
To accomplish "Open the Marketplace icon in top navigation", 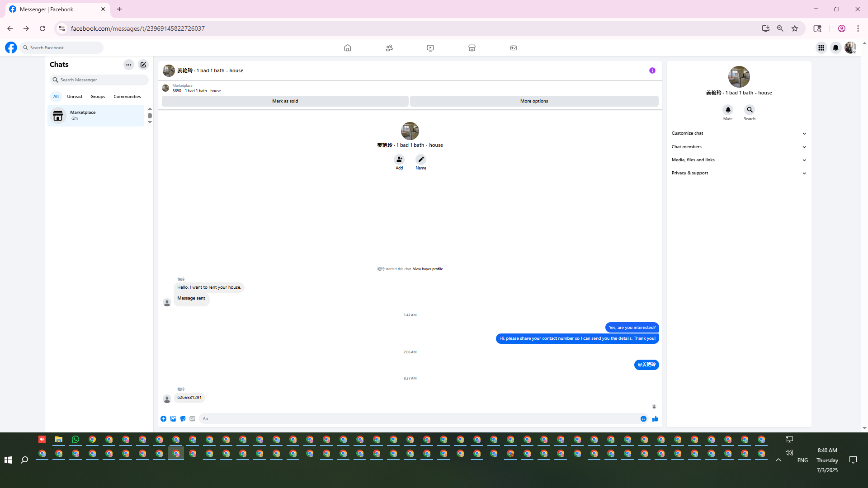I will pyautogui.click(x=472, y=48).
